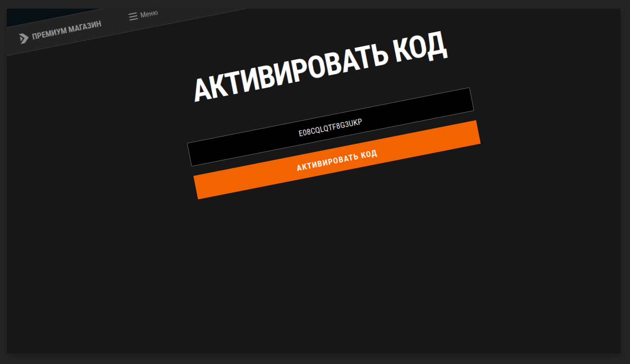630x364 pixels.
Task: Click the word КОД on the orange button
Action: tap(368, 154)
